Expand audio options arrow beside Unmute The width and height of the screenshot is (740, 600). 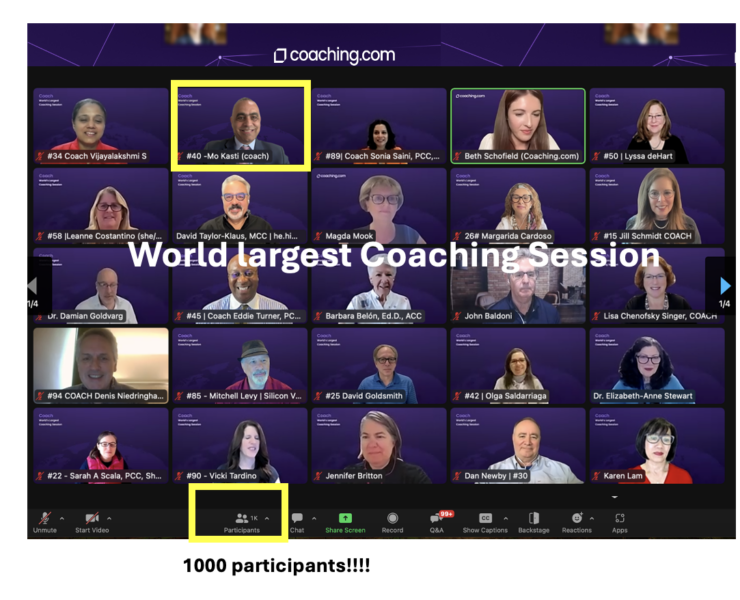click(62, 518)
